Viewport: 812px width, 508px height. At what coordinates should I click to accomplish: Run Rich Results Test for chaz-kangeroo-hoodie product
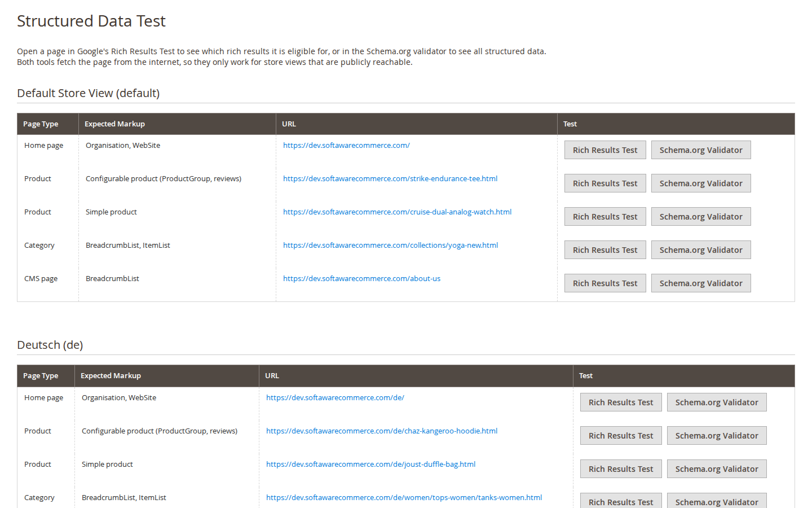pos(621,436)
